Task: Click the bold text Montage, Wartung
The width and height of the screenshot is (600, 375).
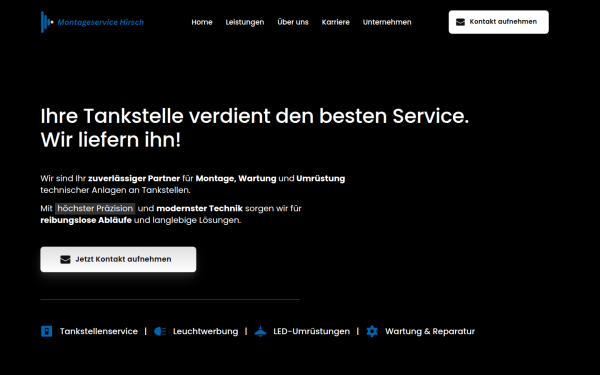Action: click(x=236, y=178)
